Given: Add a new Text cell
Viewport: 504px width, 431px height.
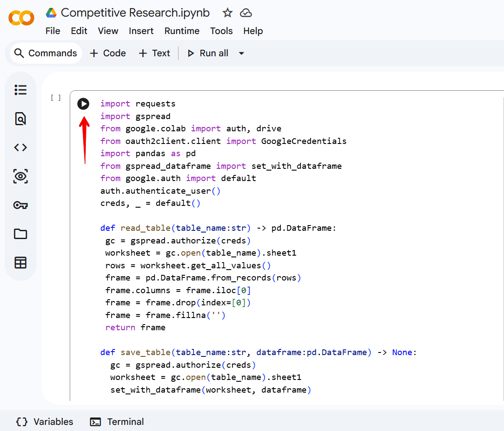Looking at the screenshot, I should pyautogui.click(x=154, y=53).
